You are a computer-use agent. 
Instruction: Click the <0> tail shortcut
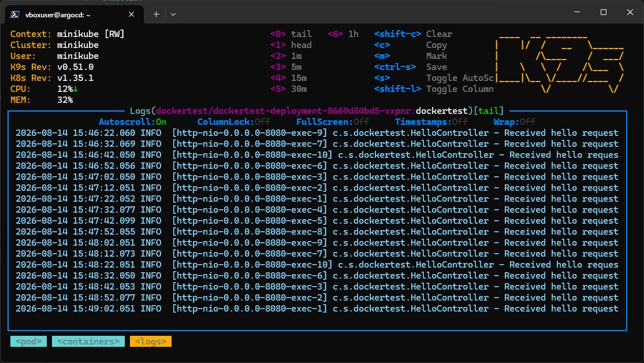pyautogui.click(x=291, y=34)
